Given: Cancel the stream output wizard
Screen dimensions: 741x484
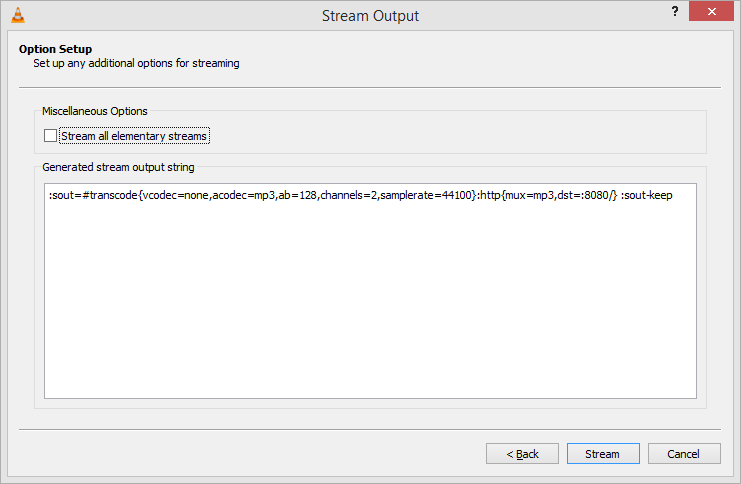Looking at the screenshot, I should [x=682, y=454].
